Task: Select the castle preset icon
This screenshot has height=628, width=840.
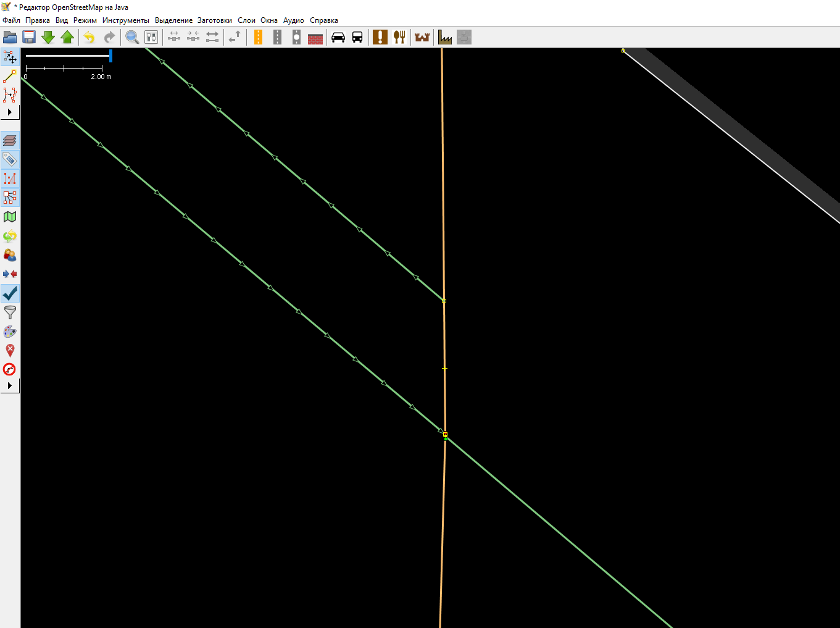Action: (422, 37)
